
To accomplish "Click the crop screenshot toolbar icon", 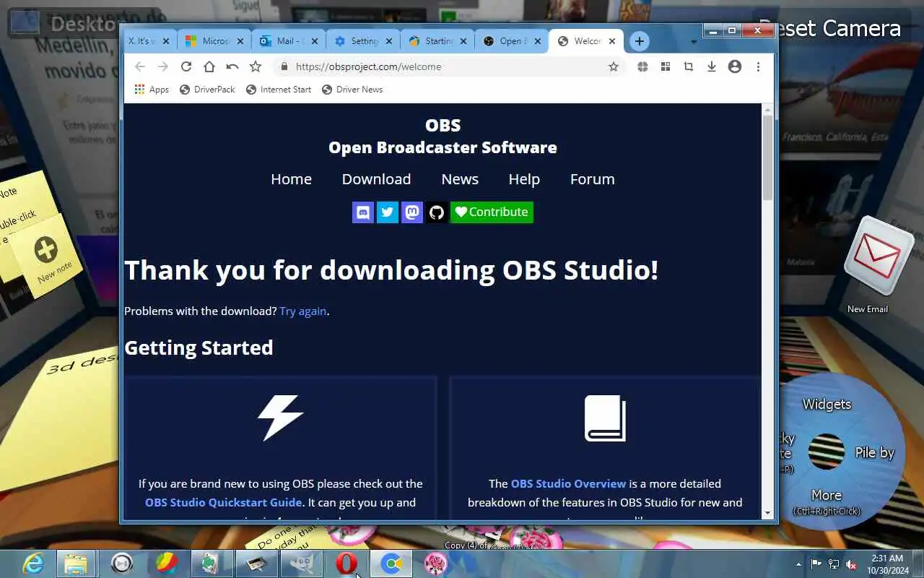I will [689, 66].
